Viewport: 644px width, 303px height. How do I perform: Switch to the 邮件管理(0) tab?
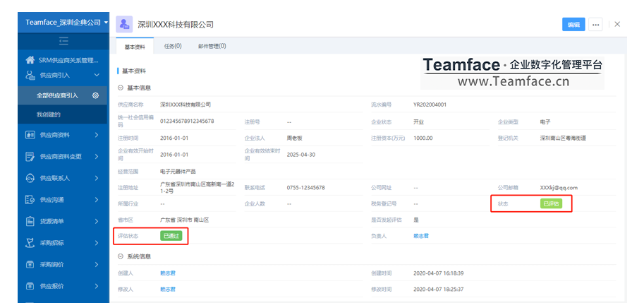click(x=212, y=46)
